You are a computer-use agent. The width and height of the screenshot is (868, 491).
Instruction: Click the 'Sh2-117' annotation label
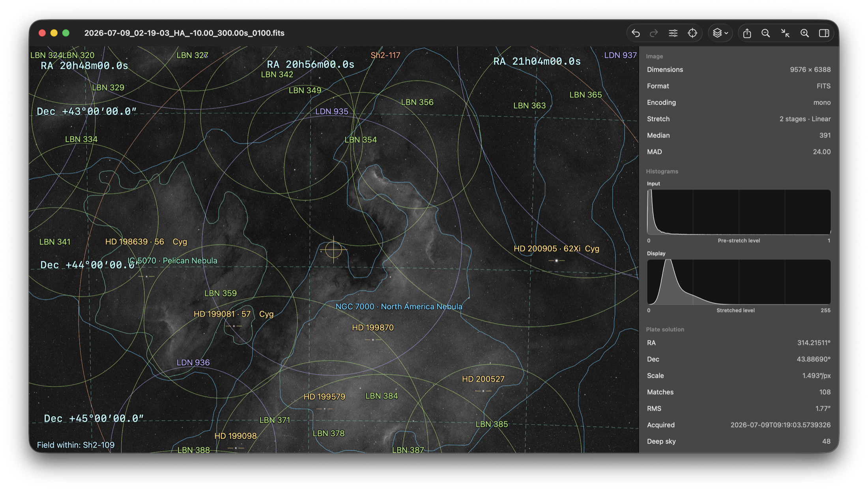[385, 55]
